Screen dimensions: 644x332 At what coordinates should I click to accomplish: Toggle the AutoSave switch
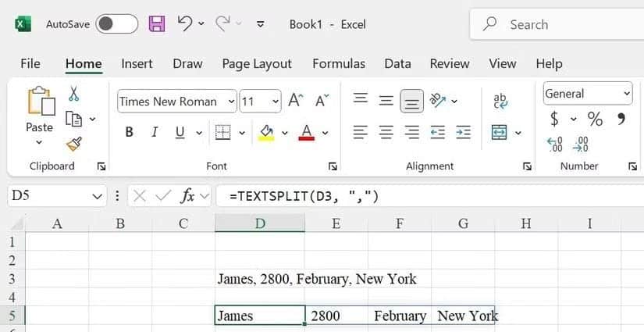[x=116, y=24]
